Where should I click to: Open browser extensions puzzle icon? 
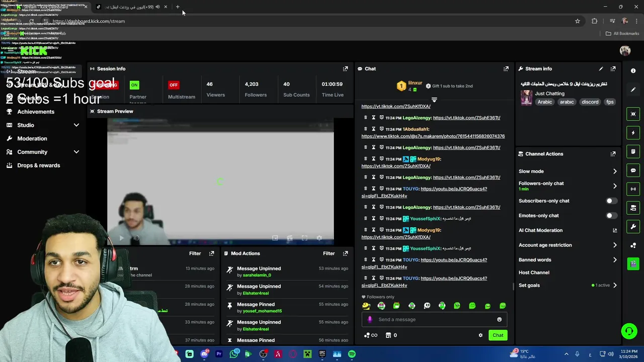tap(595, 21)
